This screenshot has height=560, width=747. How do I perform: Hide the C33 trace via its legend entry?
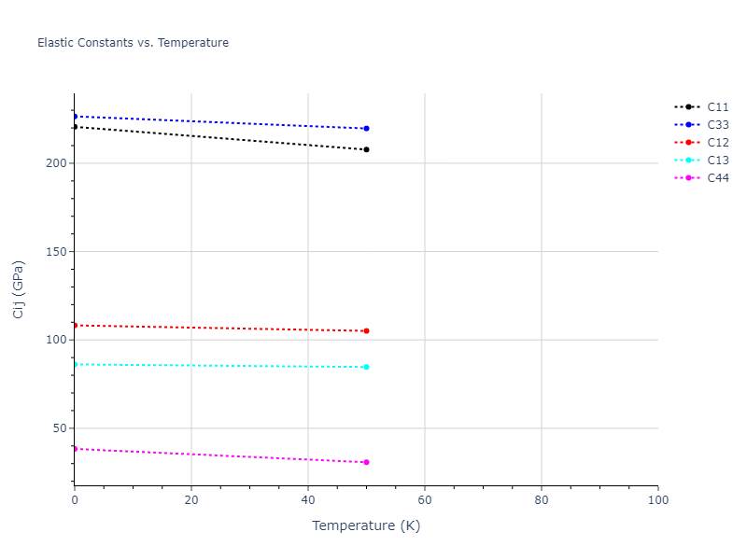tap(717, 125)
